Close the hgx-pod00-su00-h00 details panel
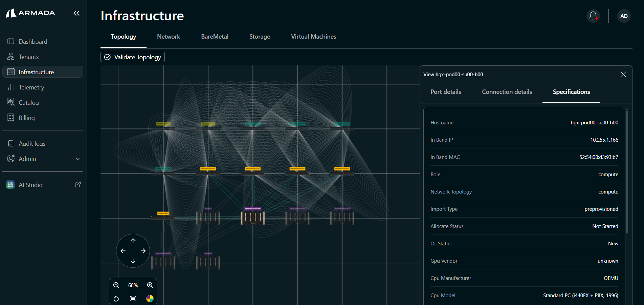Viewport: 644px width, 305px height. pos(623,74)
